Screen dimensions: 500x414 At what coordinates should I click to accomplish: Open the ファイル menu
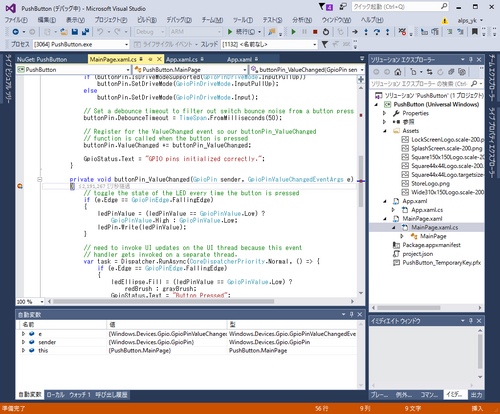[x=16, y=20]
